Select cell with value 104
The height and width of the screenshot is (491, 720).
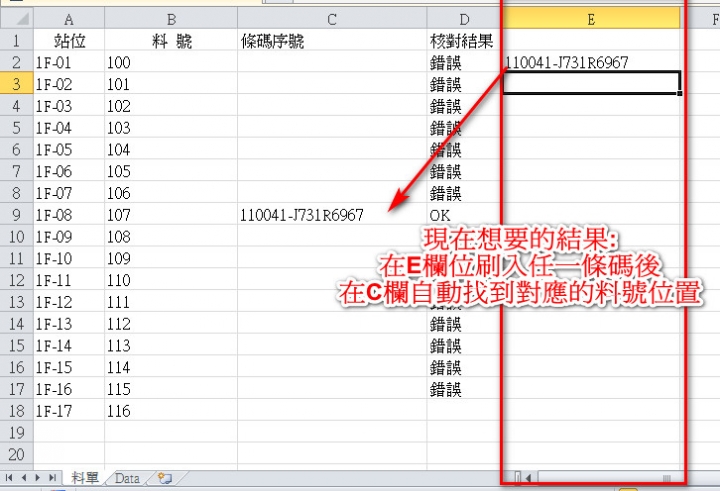171,149
